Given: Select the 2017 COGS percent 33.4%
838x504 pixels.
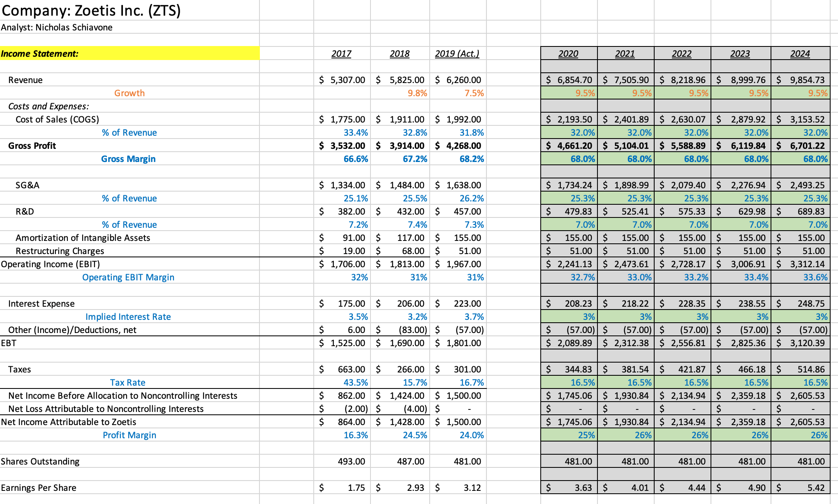Looking at the screenshot, I should tap(356, 133).
